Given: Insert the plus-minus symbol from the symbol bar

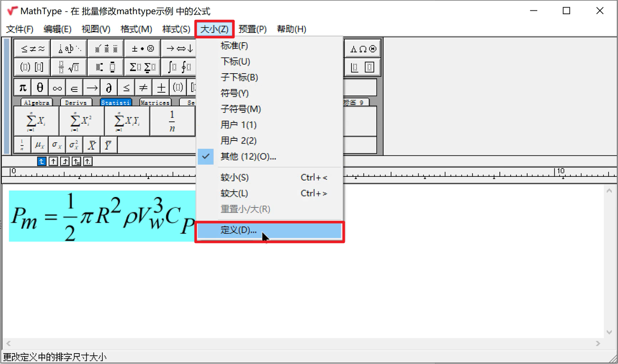Looking at the screenshot, I should (x=161, y=88).
